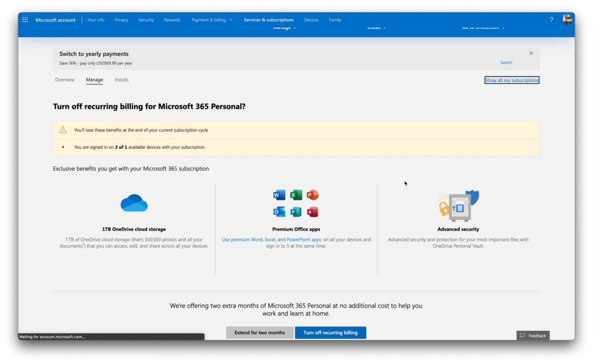Click the signed in devices notice text
This screenshot has height=364, width=593.
click(140, 147)
